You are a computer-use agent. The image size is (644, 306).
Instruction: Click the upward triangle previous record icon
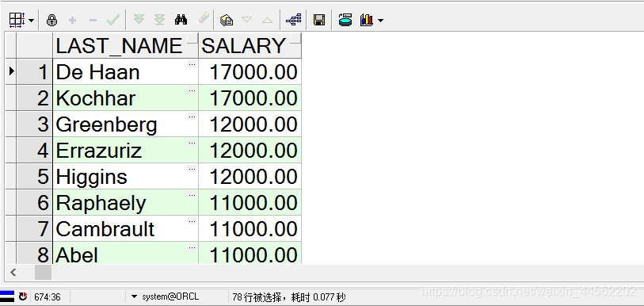(x=268, y=20)
